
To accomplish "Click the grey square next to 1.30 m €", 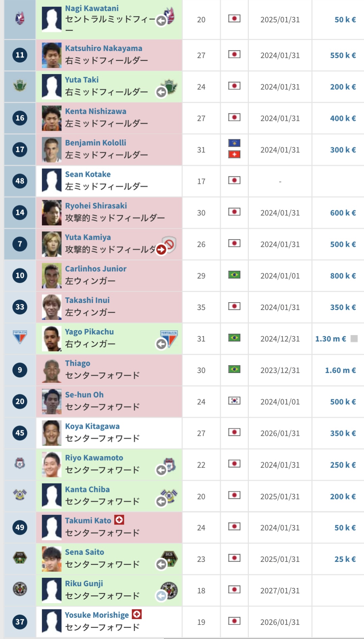I will (354, 339).
